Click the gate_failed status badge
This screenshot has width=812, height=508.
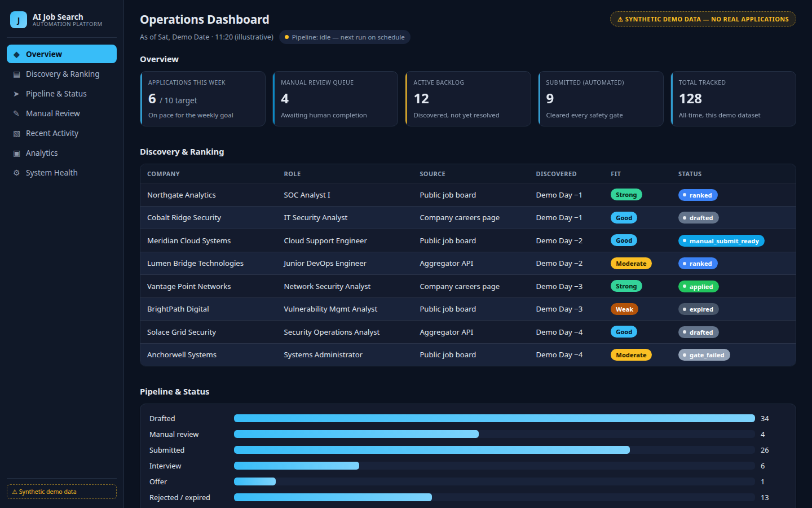[704, 355]
